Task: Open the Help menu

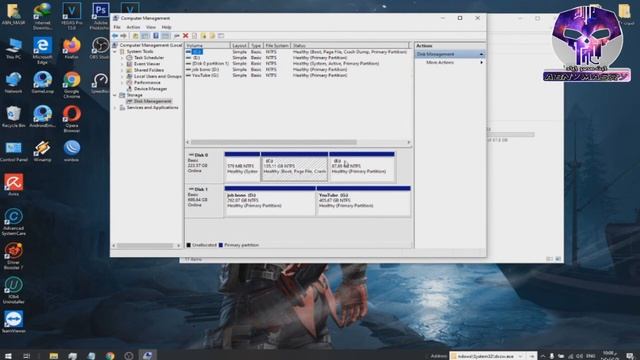Action: click(x=167, y=27)
